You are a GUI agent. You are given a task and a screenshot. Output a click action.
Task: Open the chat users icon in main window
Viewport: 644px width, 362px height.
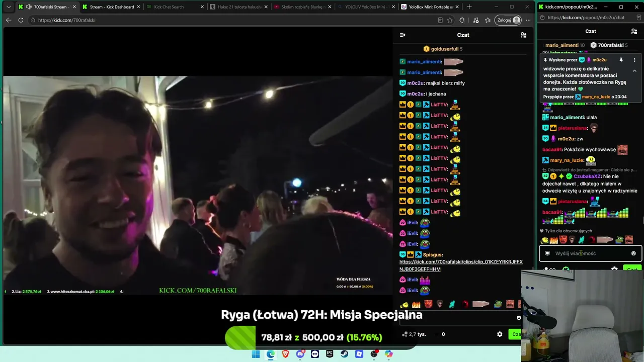(x=523, y=35)
